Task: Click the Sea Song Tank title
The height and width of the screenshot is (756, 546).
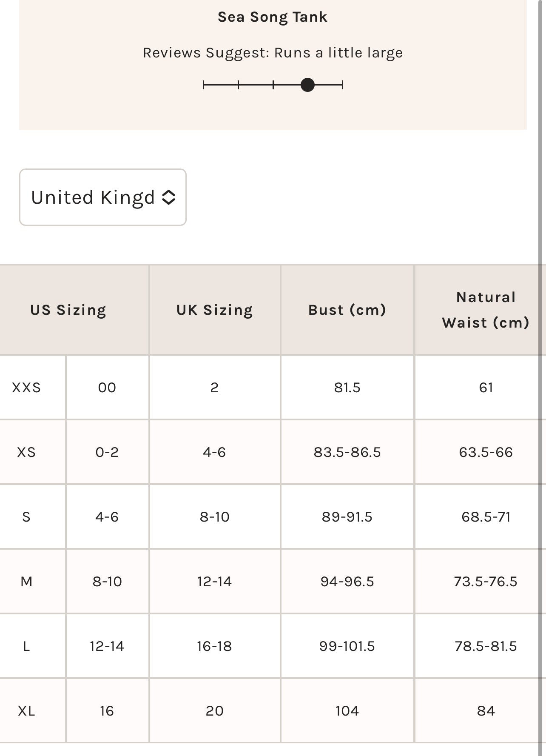Action: pos(273,17)
